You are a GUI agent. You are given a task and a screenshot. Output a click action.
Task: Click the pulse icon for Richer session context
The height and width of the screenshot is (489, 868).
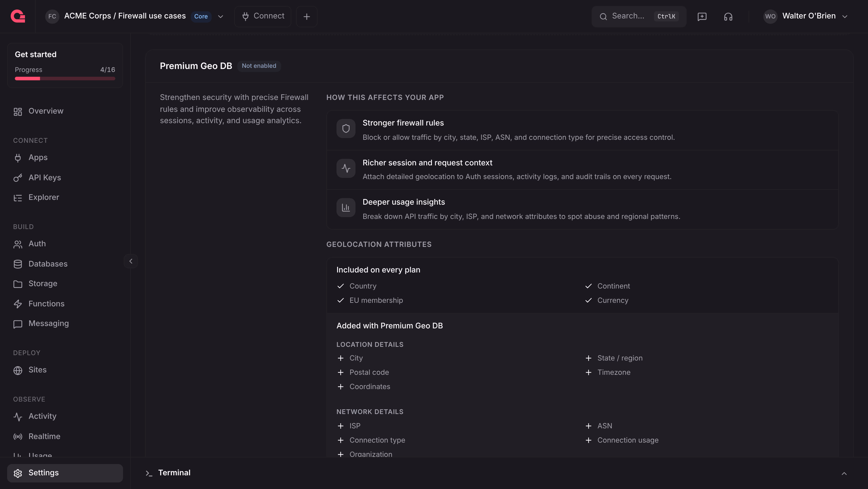pyautogui.click(x=346, y=168)
